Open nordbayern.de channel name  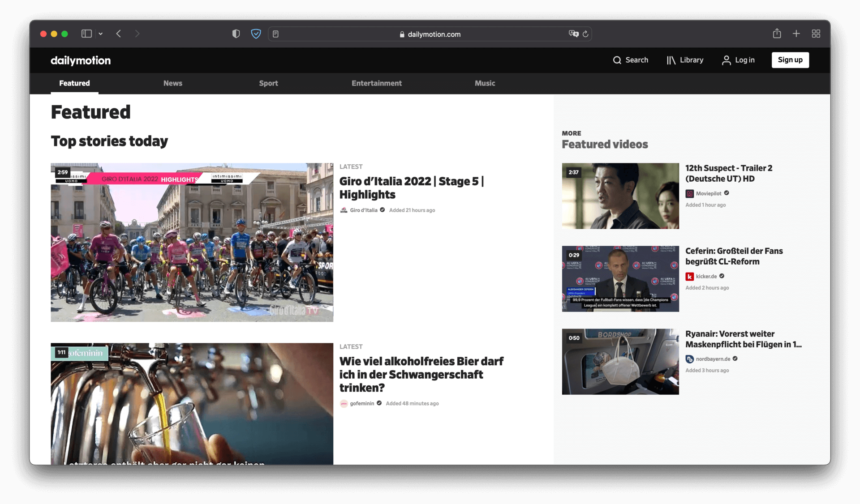point(713,359)
